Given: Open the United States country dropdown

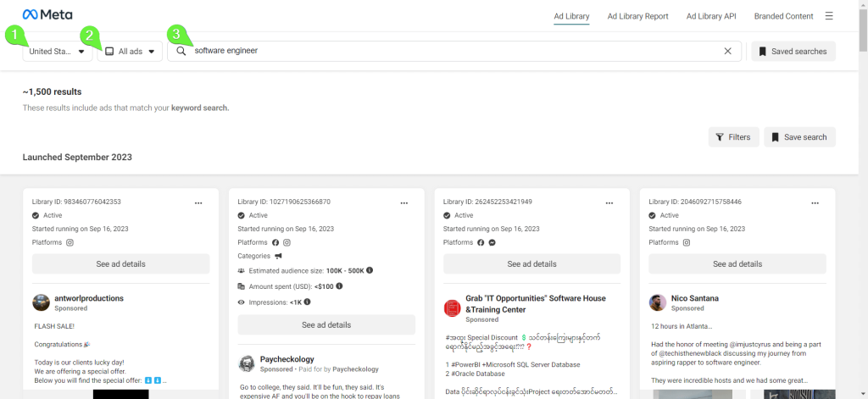Looking at the screenshot, I should pos(58,52).
